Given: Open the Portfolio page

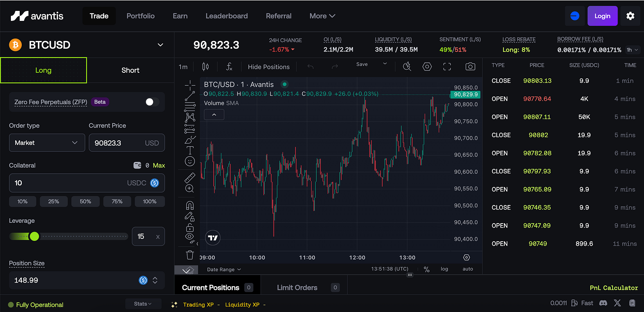Looking at the screenshot, I should point(140,16).
